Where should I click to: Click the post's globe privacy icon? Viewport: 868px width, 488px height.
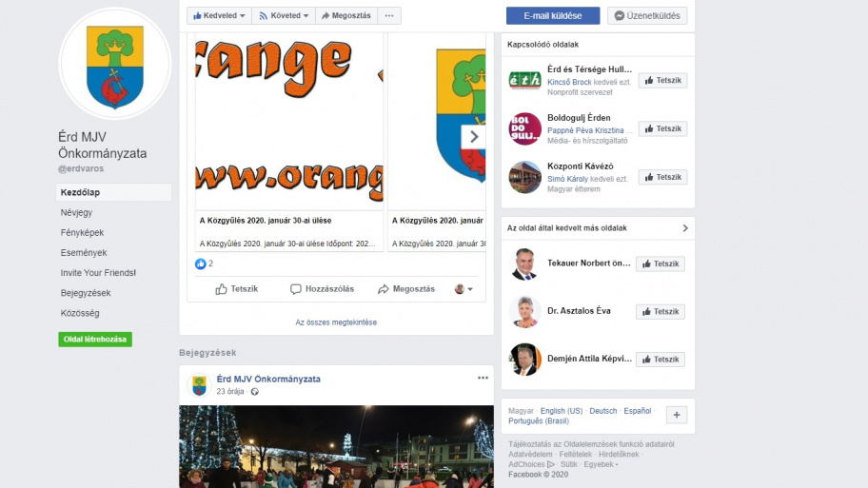coord(255,392)
